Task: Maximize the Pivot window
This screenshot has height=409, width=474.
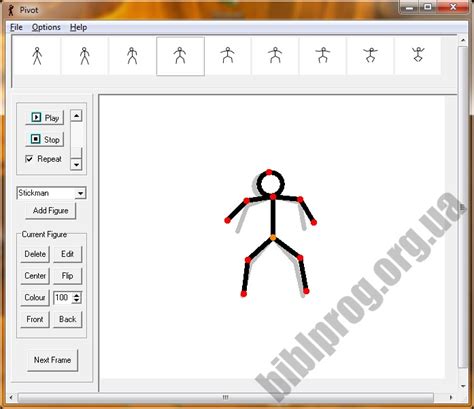Action: (428, 7)
